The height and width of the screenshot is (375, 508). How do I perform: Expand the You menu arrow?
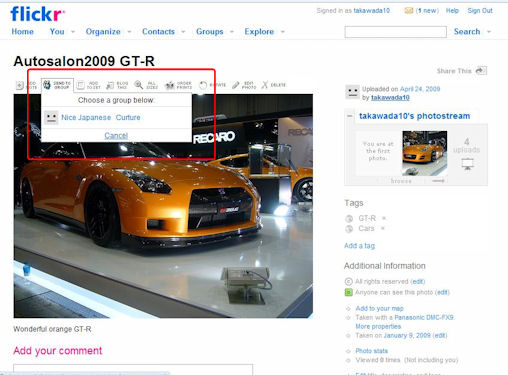click(73, 32)
